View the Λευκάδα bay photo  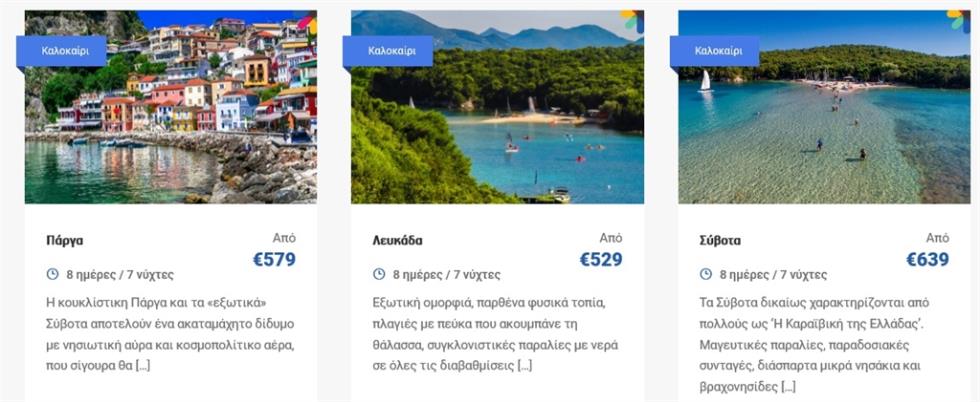(x=498, y=107)
